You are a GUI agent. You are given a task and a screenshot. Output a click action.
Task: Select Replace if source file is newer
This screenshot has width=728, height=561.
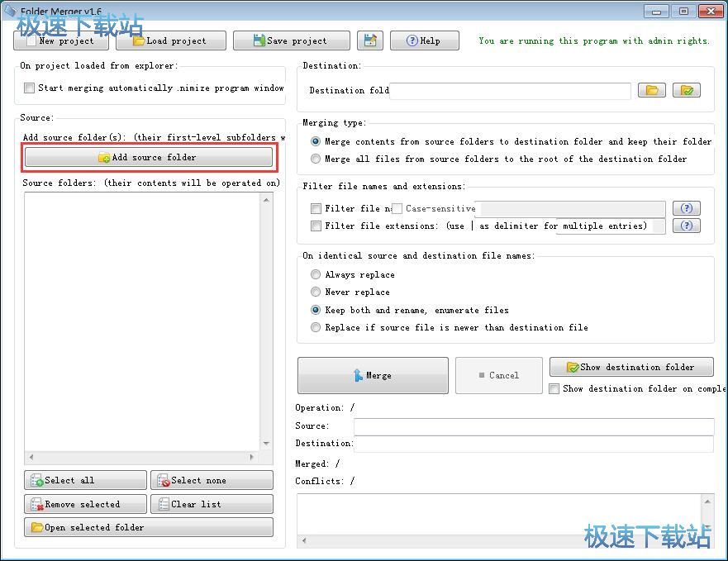pyautogui.click(x=316, y=327)
